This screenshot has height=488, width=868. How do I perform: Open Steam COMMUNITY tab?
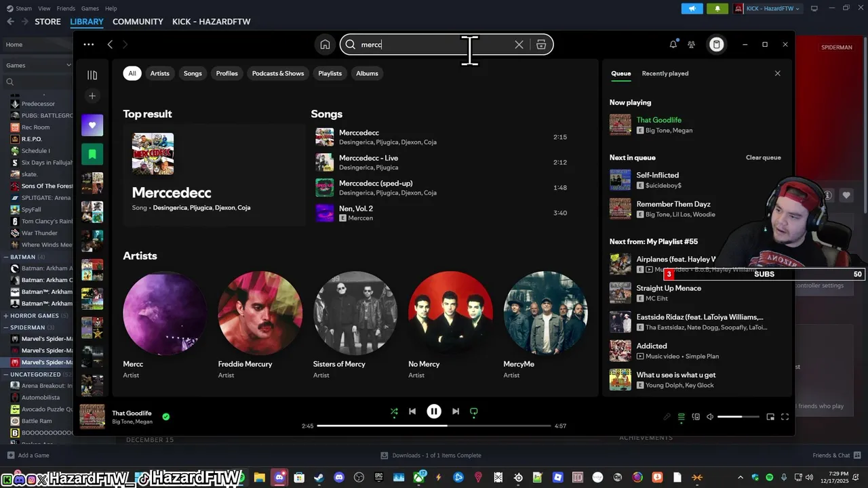coord(138,22)
